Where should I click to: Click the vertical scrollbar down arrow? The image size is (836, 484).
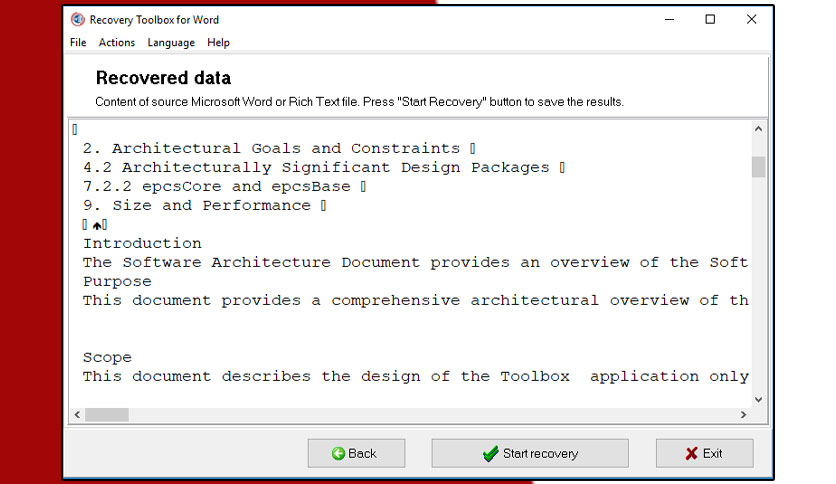pyautogui.click(x=759, y=400)
